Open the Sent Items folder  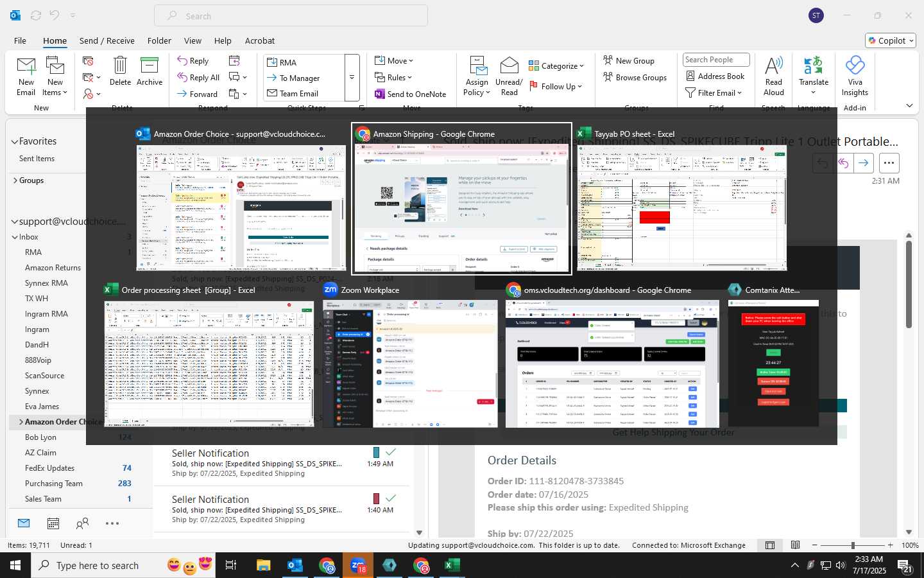(x=37, y=159)
